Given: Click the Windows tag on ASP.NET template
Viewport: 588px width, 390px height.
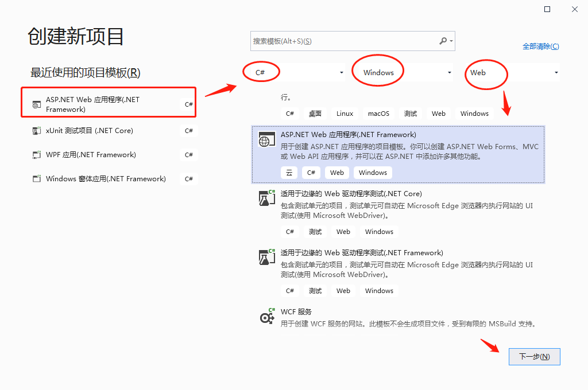Looking at the screenshot, I should 373,173.
